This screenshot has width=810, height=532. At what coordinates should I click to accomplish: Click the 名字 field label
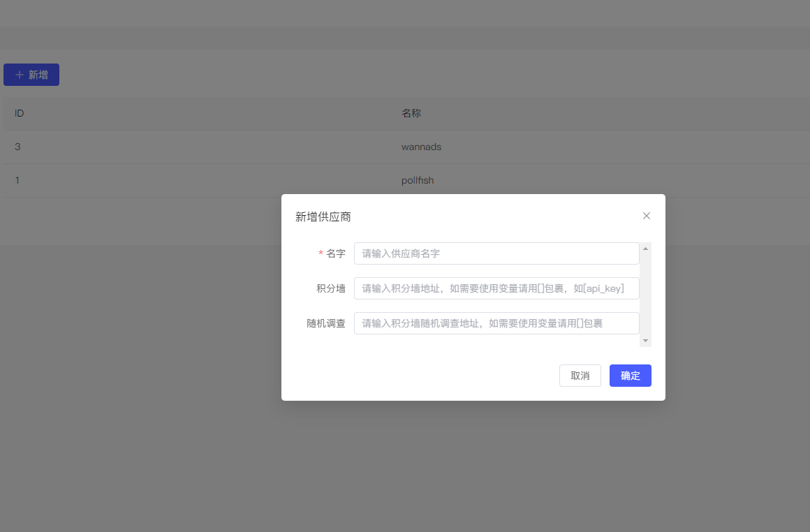tap(335, 253)
